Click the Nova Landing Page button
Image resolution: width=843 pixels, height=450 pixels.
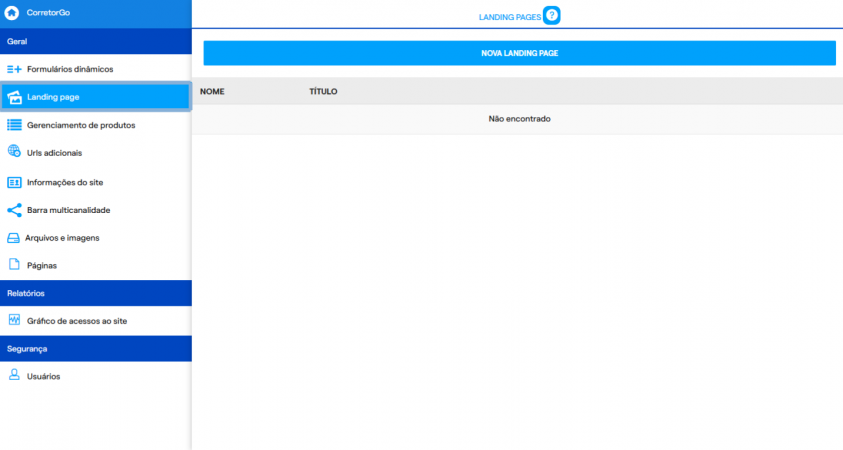pos(519,53)
